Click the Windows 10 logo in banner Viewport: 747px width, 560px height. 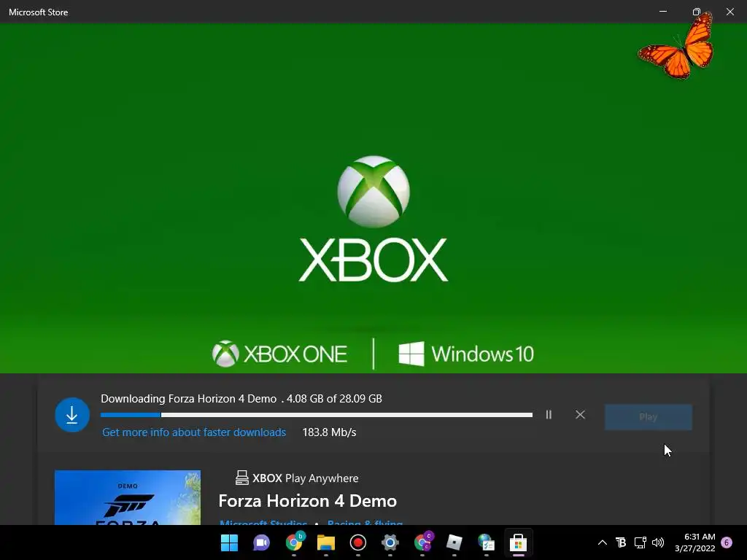coord(466,354)
